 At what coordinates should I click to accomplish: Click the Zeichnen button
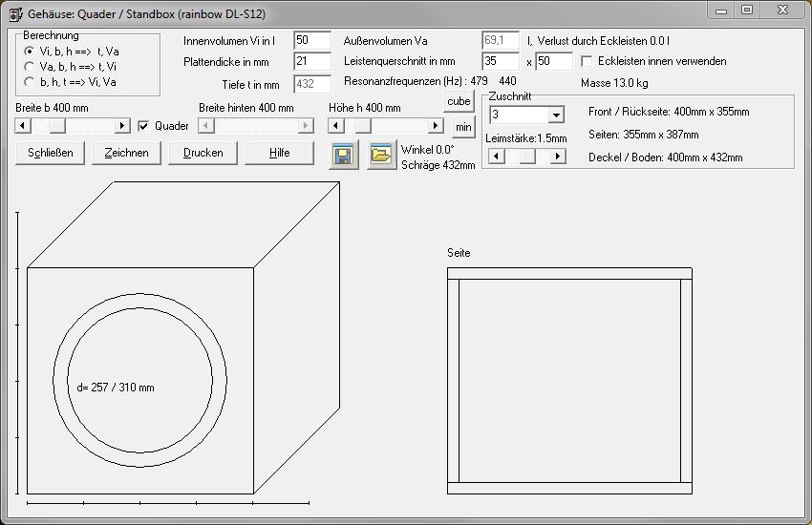tap(126, 153)
